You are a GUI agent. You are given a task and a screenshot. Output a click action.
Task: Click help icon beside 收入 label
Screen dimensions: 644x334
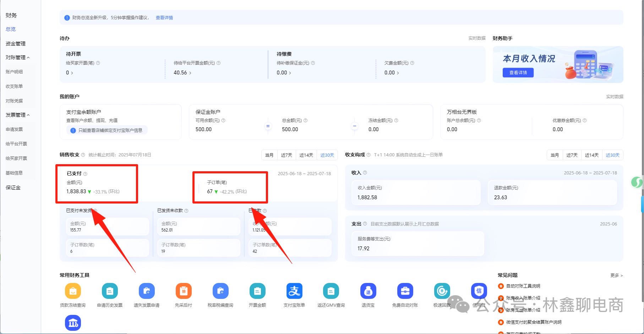point(365,173)
